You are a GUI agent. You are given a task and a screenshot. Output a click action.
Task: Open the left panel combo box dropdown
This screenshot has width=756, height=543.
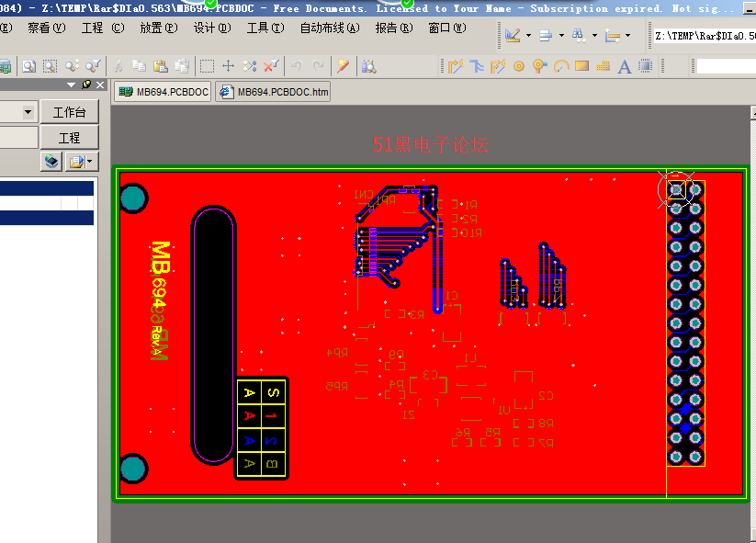(28, 112)
